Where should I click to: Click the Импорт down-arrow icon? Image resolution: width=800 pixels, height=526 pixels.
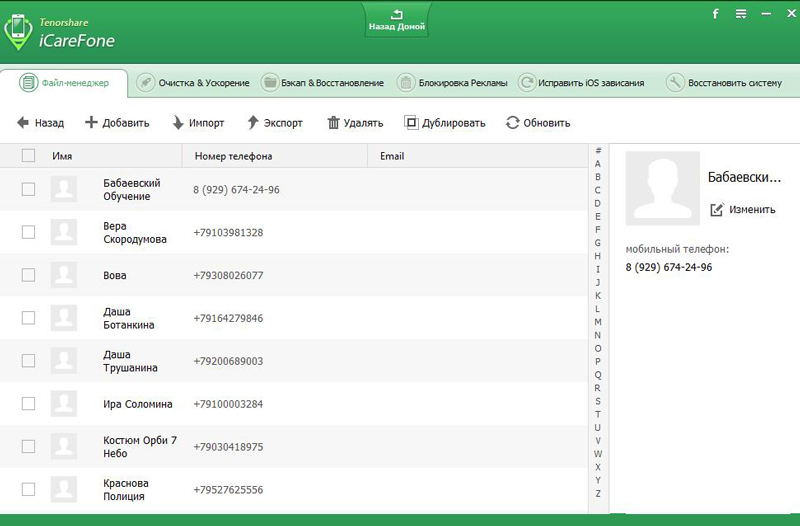click(178, 122)
